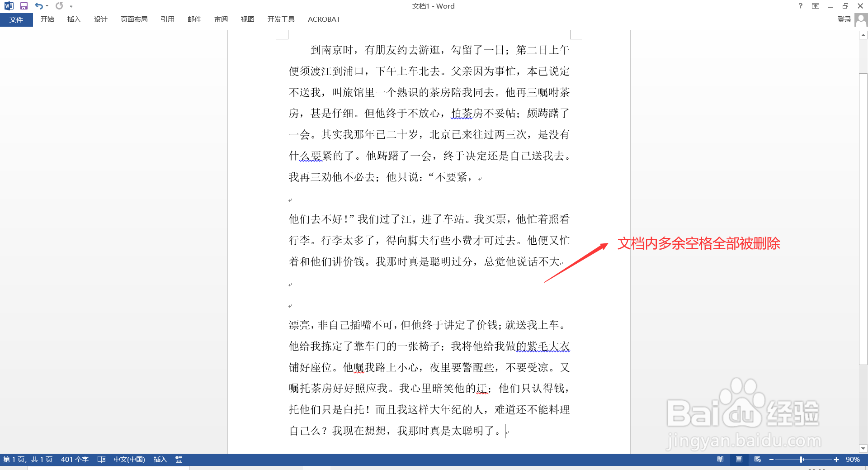
Task: Open the undo history dropdown arrow
Action: tap(47, 6)
